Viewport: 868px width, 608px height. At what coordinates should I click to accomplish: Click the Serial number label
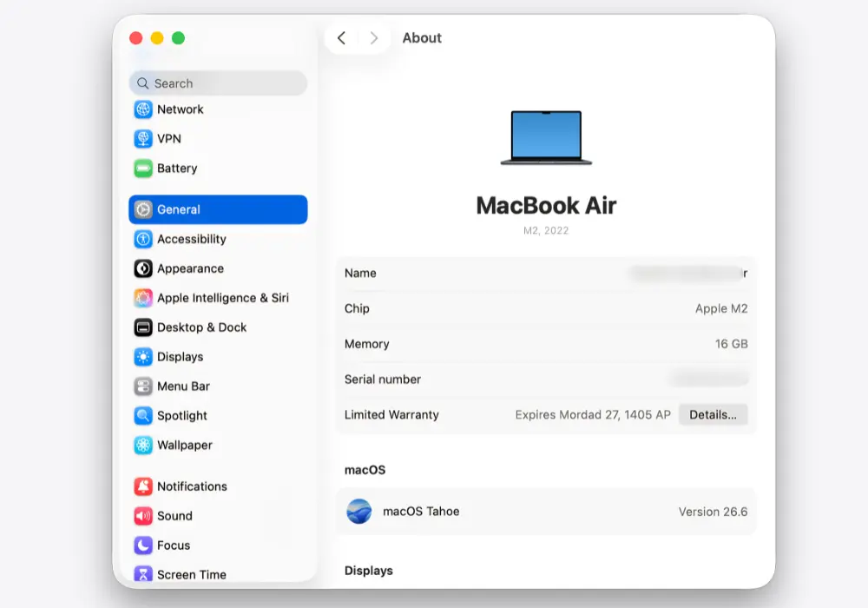tap(383, 380)
